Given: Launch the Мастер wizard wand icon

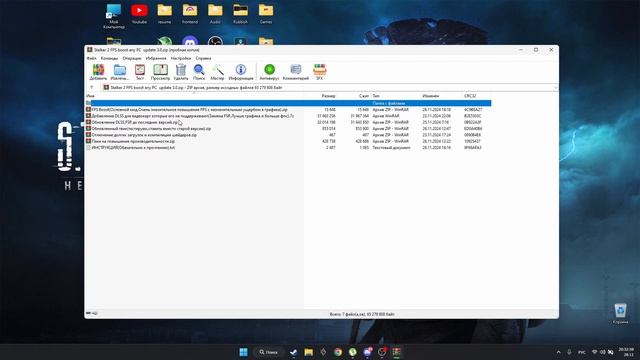Looking at the screenshot, I should [x=217, y=72].
